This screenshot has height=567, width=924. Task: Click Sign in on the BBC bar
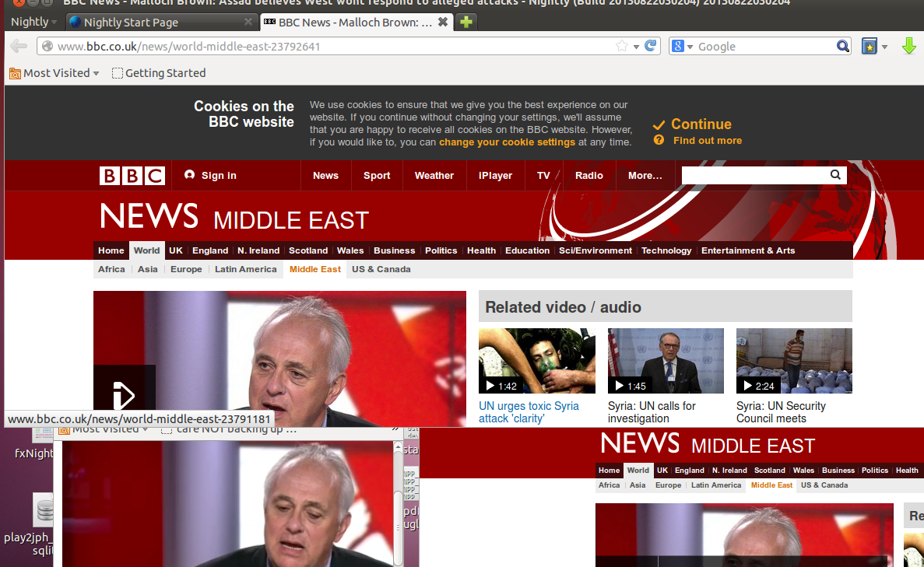click(x=211, y=176)
